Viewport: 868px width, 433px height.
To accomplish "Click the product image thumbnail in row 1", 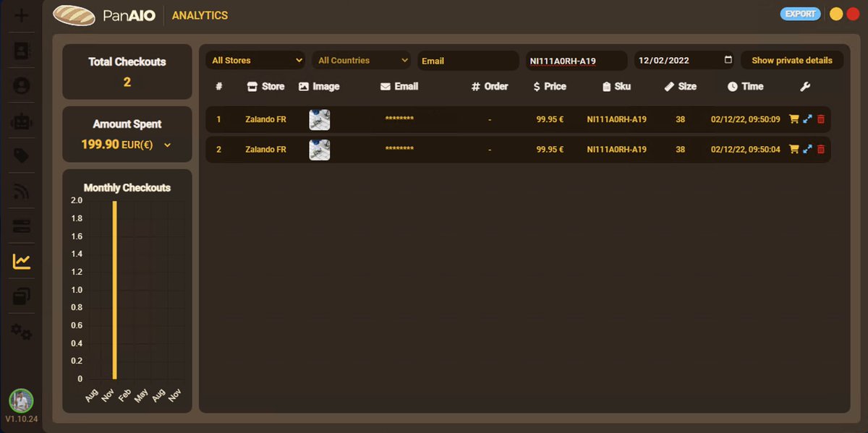I will tap(320, 119).
